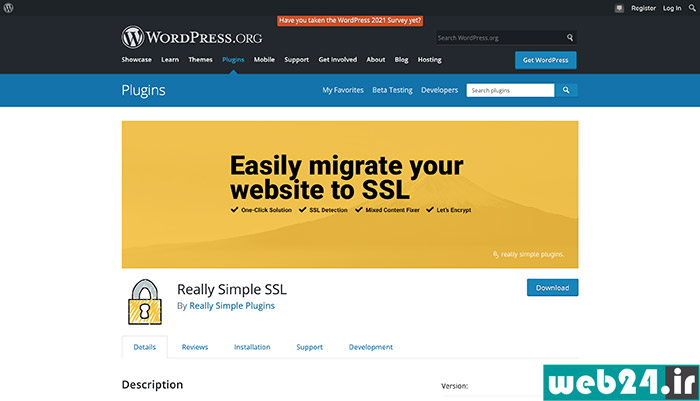Open the Showcase menu item

(137, 59)
